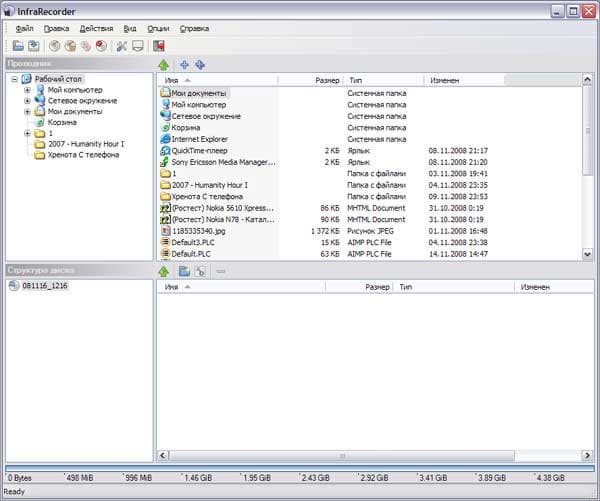Click the Burn image disc icon
This screenshot has height=501, width=600.
point(70,46)
